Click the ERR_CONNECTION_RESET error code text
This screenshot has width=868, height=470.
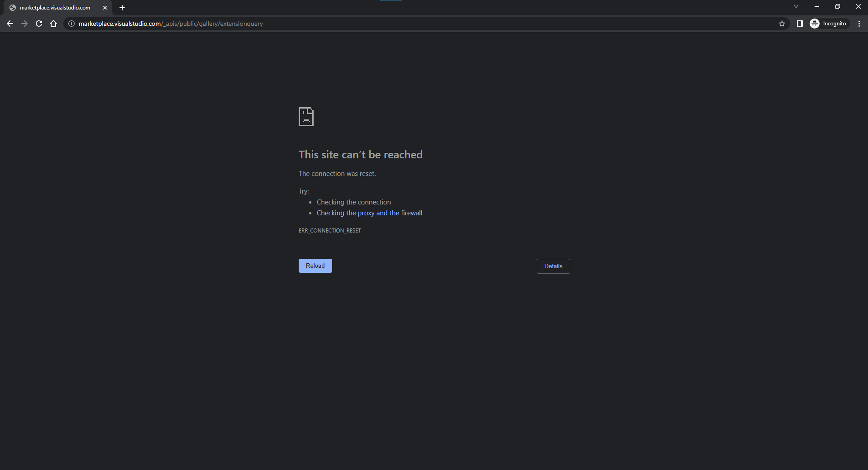(x=330, y=231)
